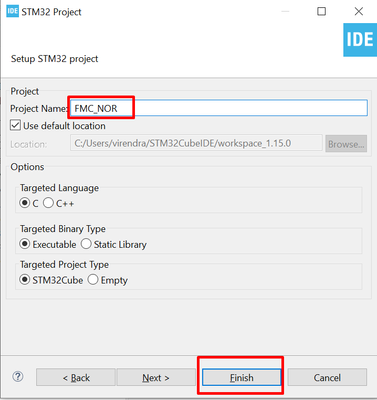Go back with the < Back button
Viewport: 377px width, 400px height.
[x=76, y=377]
